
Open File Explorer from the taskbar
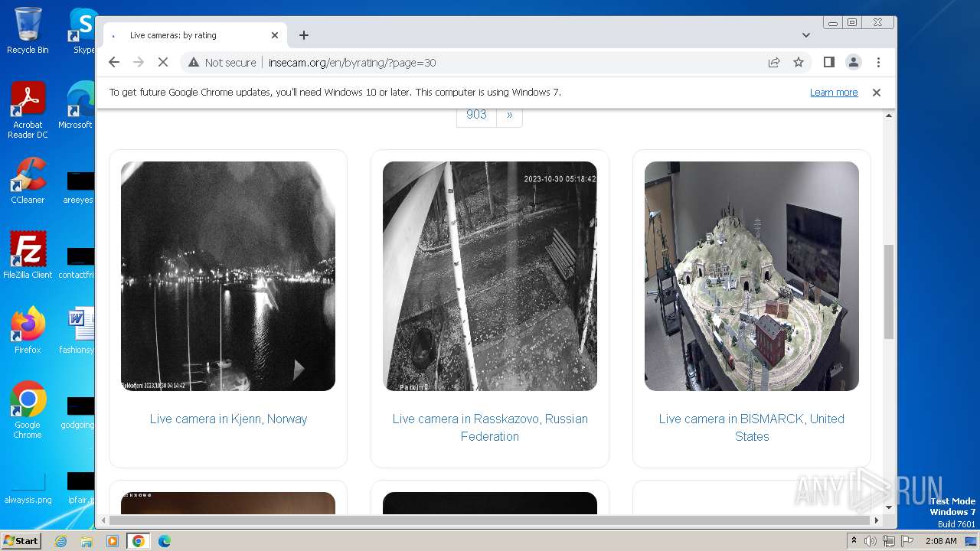click(87, 541)
